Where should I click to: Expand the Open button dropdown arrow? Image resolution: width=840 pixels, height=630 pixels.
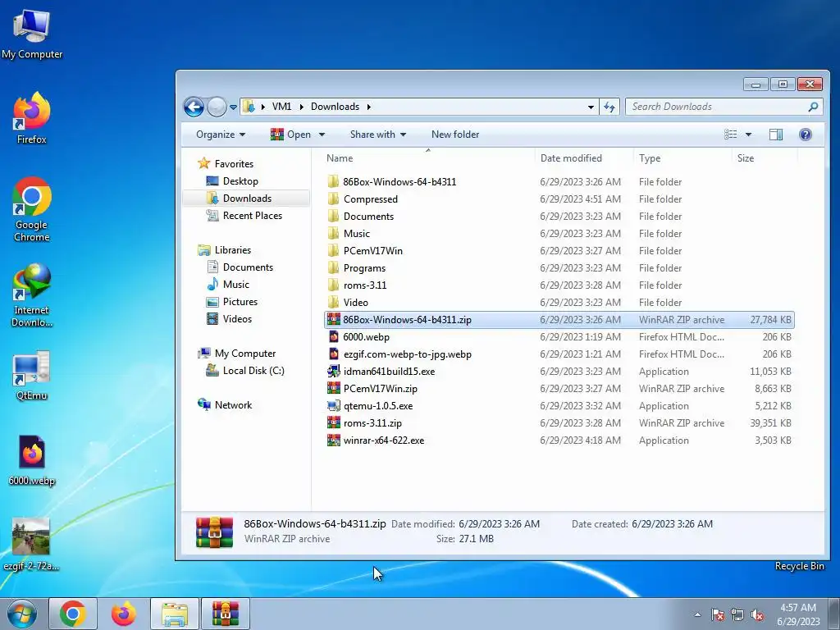pyautogui.click(x=322, y=135)
